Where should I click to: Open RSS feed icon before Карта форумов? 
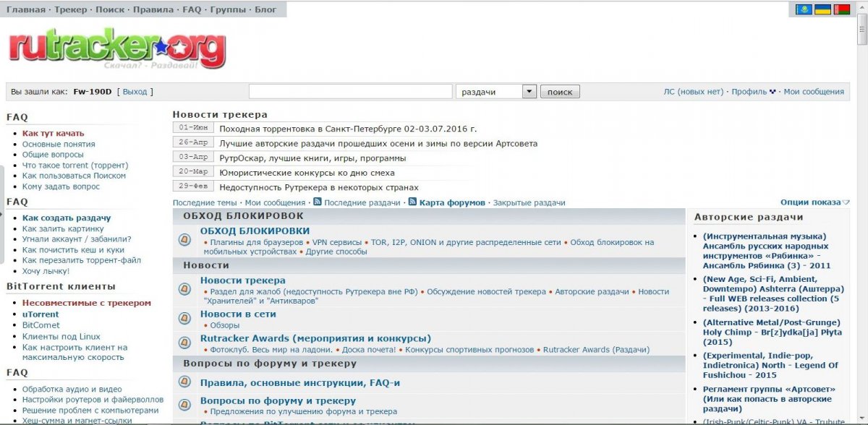click(x=412, y=202)
